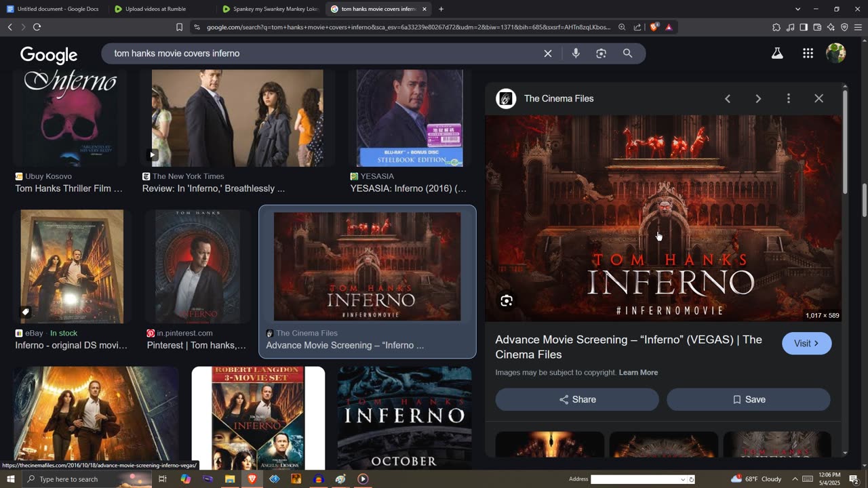
Task: Open the media playlist music note
Action: (790, 27)
